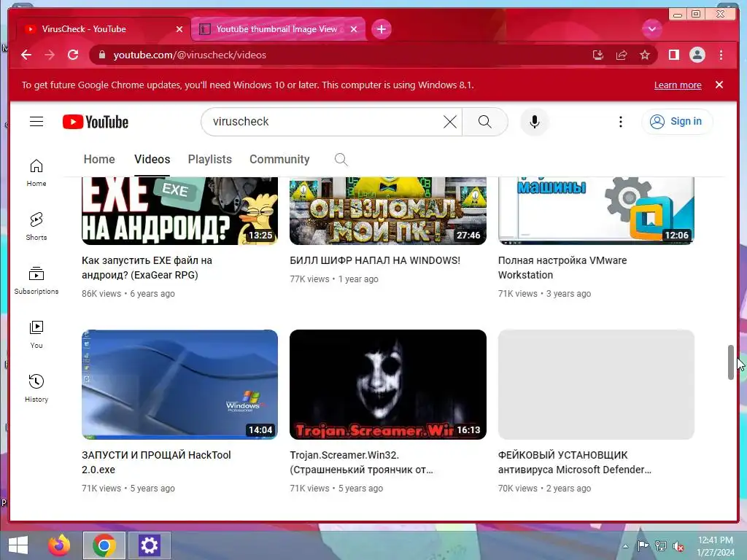747x560 pixels.
Task: Open title Полная настройка VMware Workstation
Action: 562,268
